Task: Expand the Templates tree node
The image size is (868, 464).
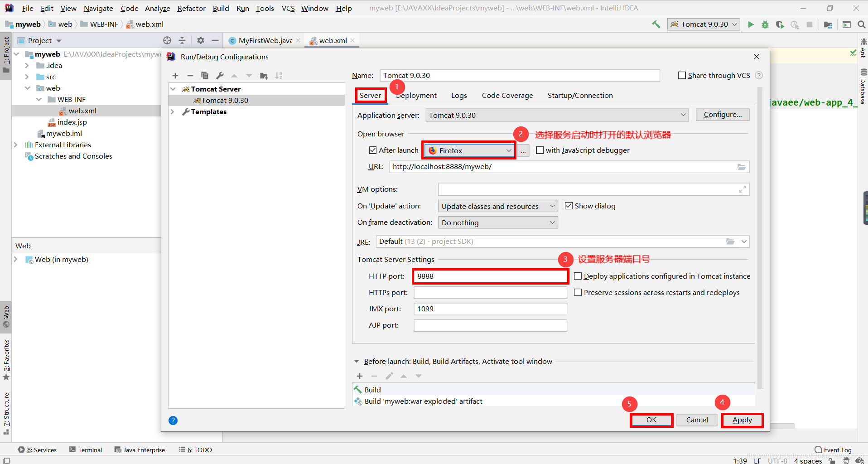Action: (x=173, y=112)
